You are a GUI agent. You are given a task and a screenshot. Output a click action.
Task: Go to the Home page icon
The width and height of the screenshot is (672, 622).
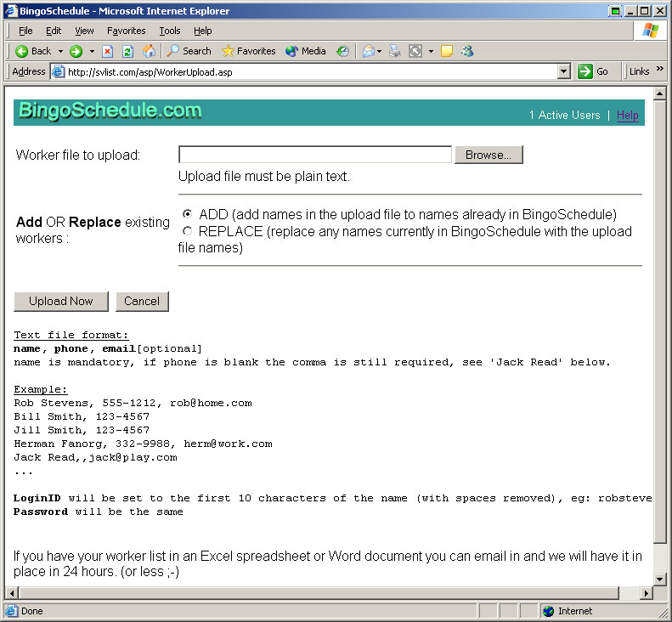tap(149, 52)
